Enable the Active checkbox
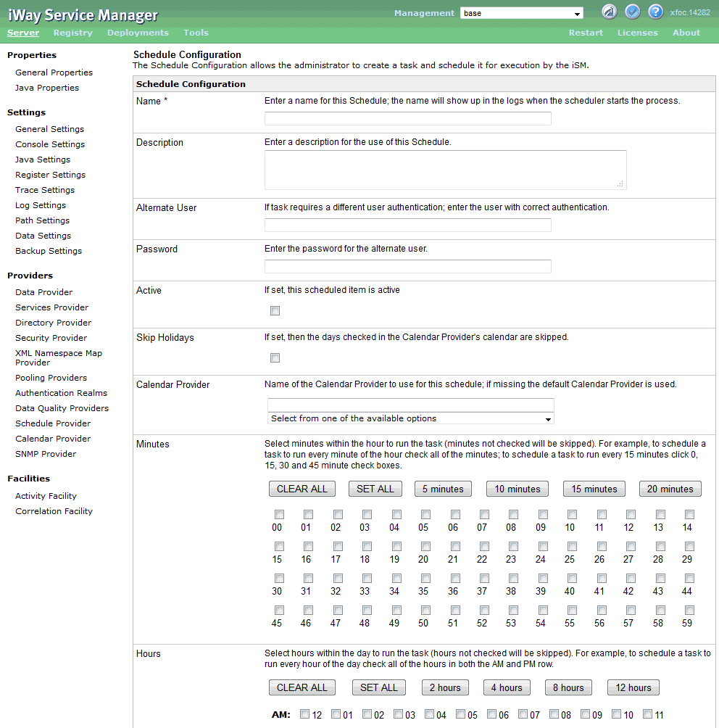Screen dimensions: 719x728 [x=275, y=310]
